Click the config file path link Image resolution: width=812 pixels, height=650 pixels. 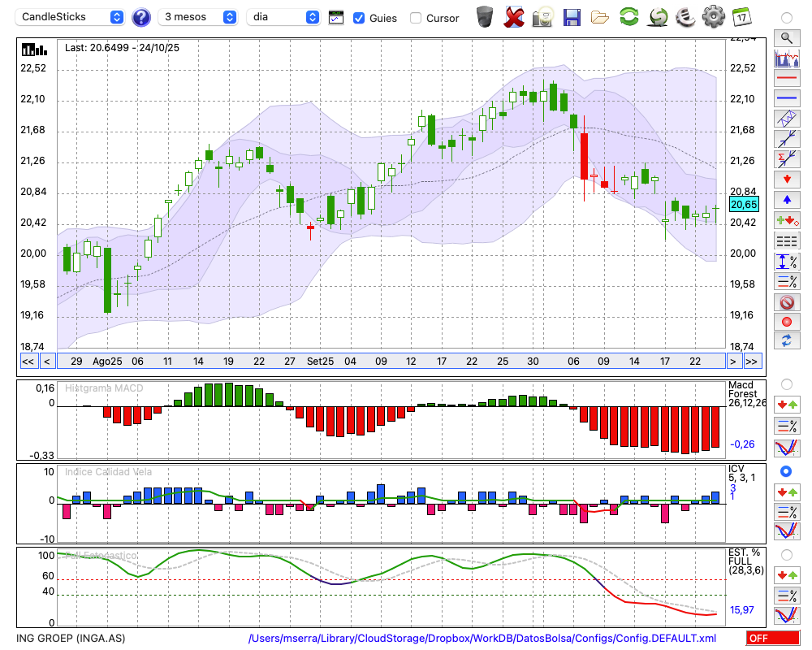tap(482, 639)
